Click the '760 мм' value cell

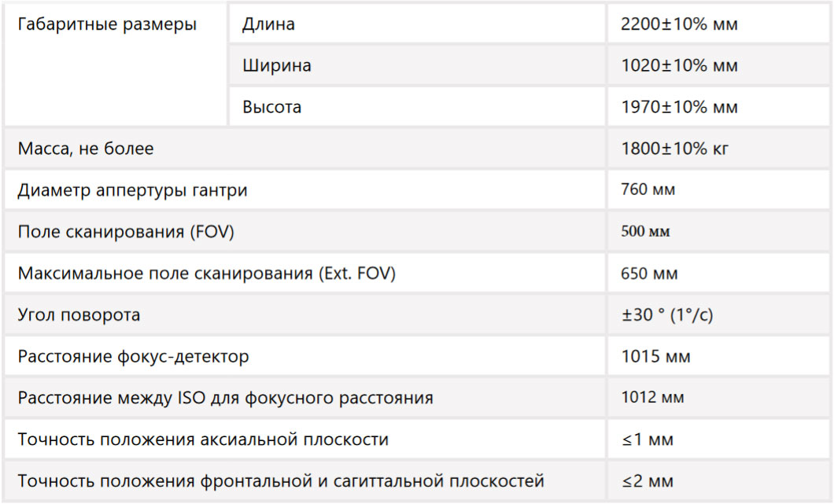click(718, 189)
